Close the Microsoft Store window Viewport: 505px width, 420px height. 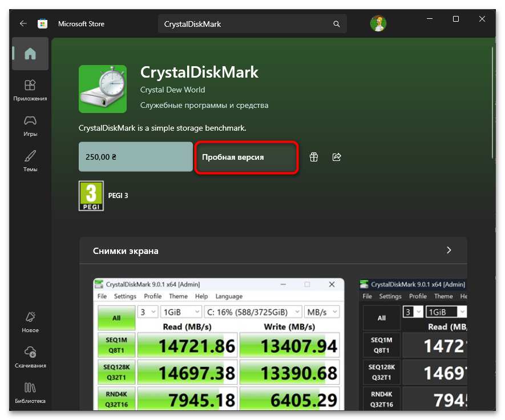482,19
